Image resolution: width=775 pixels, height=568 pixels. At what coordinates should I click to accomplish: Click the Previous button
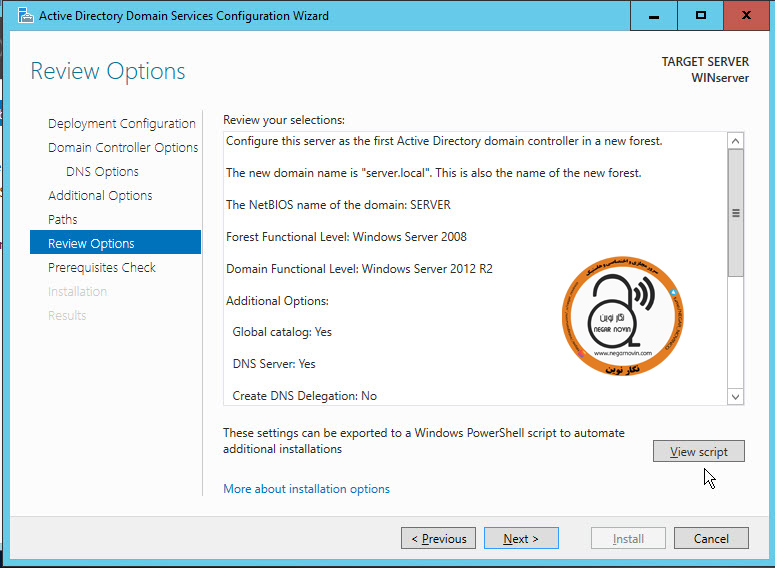pos(438,538)
